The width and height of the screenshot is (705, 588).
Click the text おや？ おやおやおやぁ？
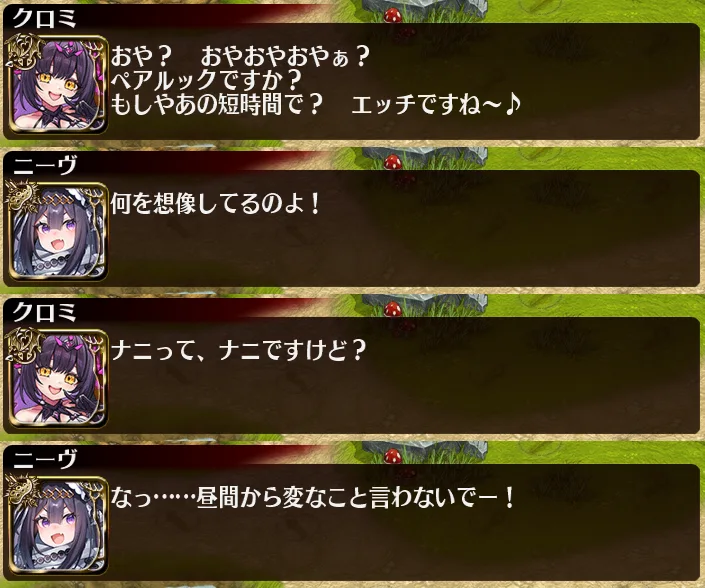240,57
